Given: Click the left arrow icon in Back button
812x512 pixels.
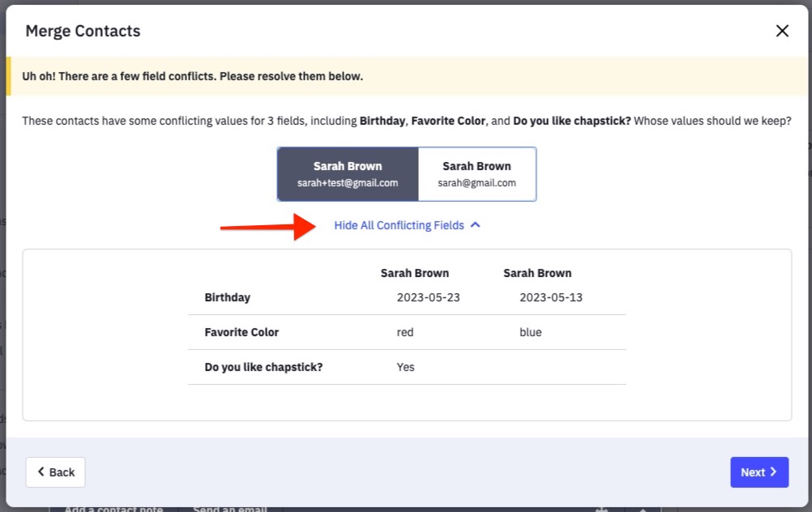Looking at the screenshot, I should (x=41, y=472).
